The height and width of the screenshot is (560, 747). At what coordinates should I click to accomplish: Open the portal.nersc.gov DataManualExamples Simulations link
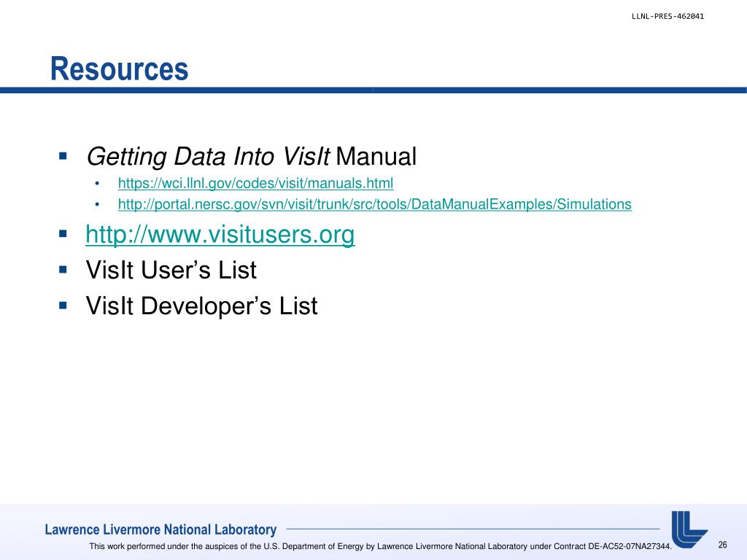click(x=375, y=204)
